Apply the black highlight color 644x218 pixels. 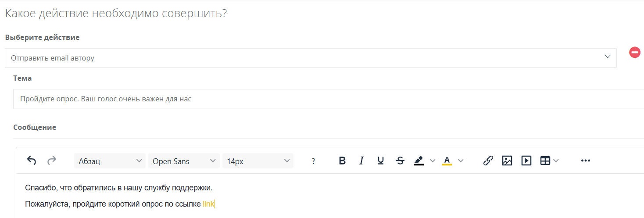pyautogui.click(x=419, y=161)
